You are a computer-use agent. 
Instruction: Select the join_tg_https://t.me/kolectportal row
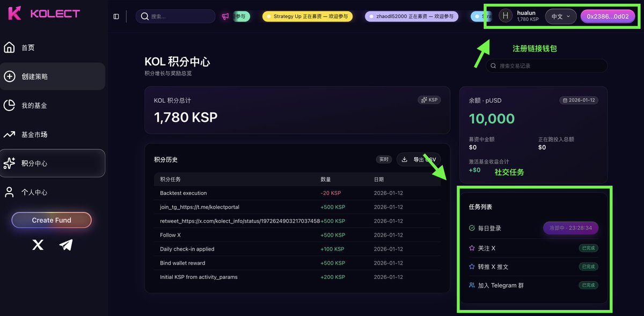click(x=297, y=207)
